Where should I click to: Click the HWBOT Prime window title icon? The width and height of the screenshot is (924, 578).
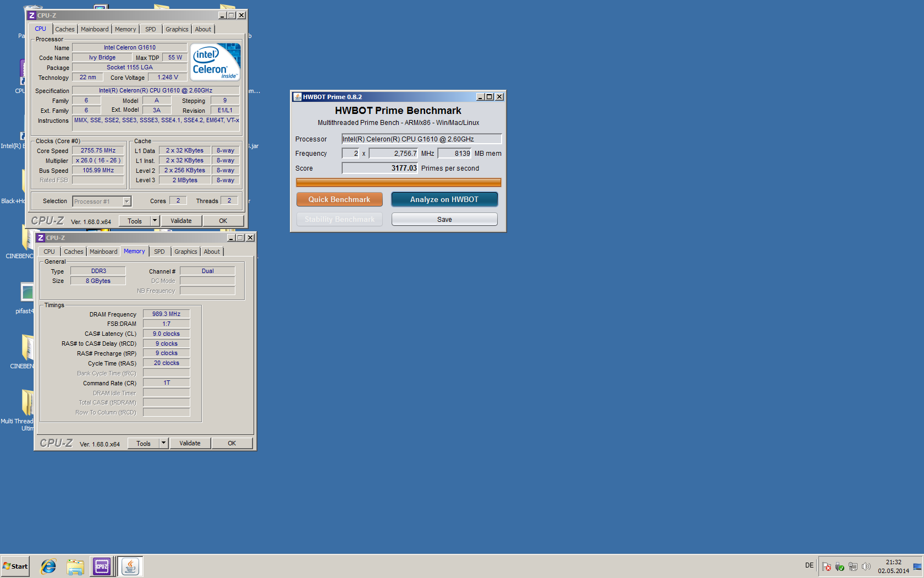tap(298, 97)
